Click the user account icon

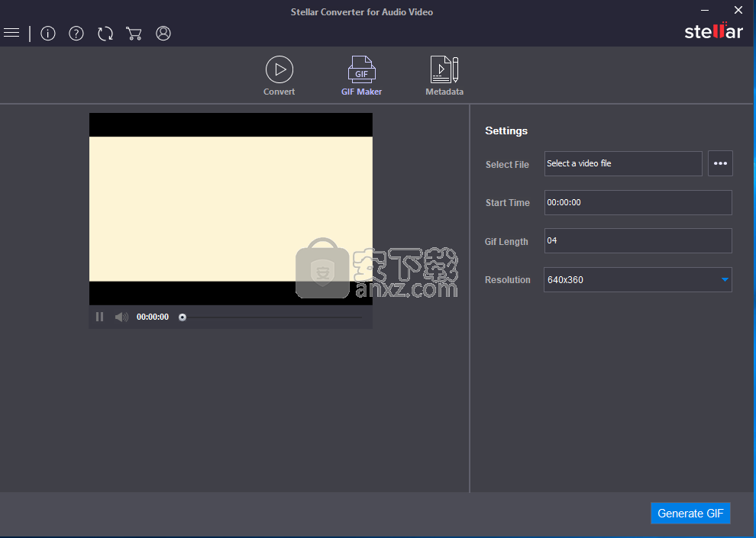163,34
